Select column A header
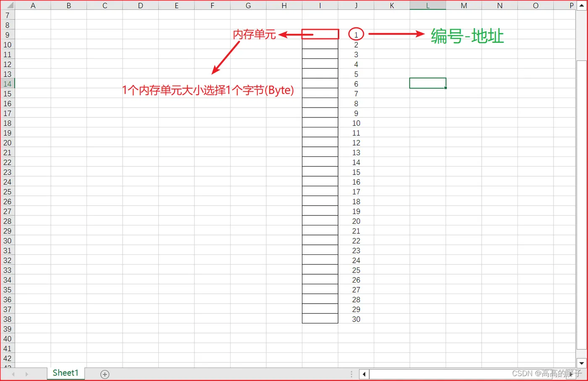 tap(33, 5)
